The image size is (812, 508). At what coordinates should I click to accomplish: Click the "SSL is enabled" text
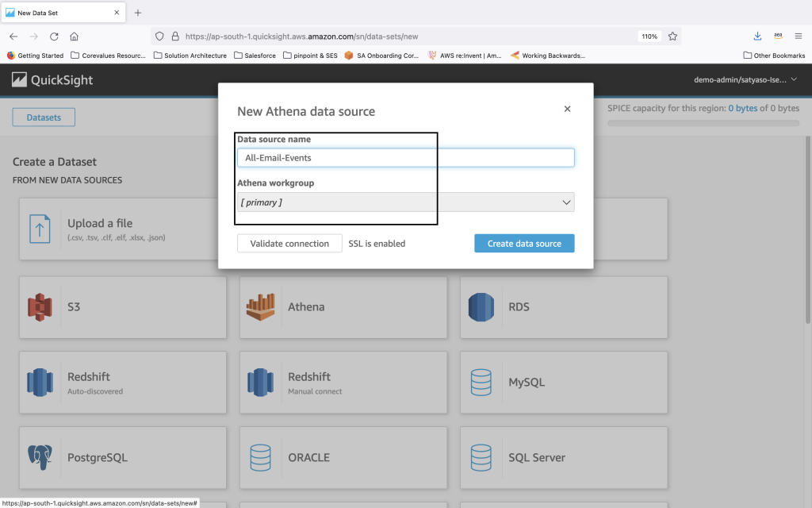pos(377,244)
